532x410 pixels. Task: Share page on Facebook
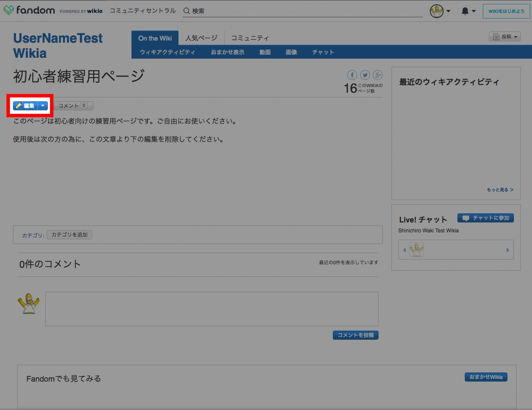(352, 75)
